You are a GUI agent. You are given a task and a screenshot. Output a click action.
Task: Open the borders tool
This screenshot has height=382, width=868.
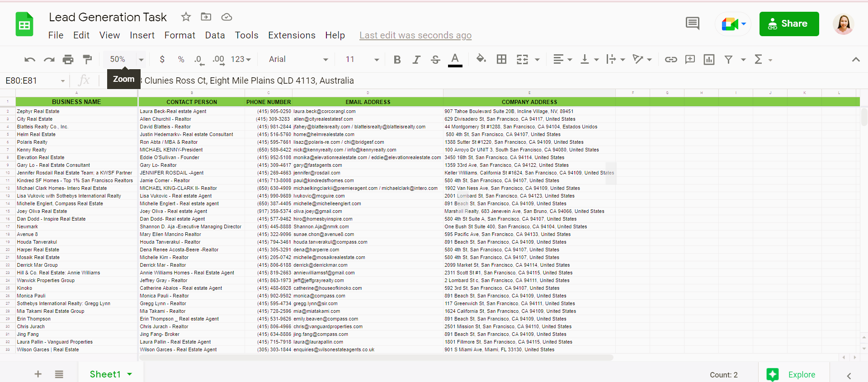[501, 59]
